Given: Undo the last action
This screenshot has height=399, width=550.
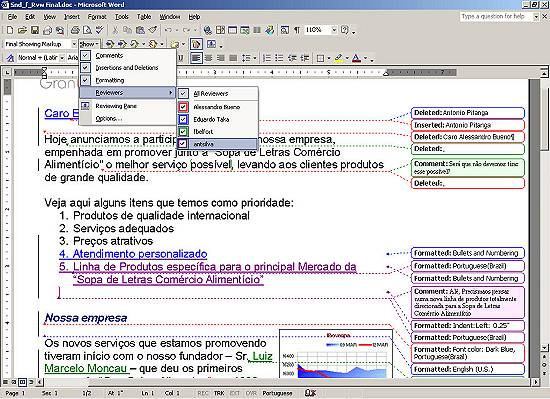Looking at the screenshot, I should point(168,30).
